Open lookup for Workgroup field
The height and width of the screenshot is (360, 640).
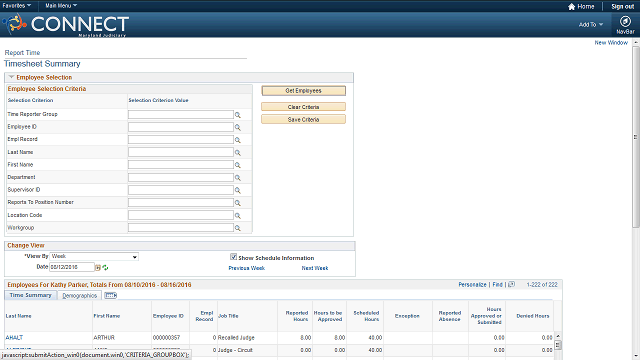238,228
